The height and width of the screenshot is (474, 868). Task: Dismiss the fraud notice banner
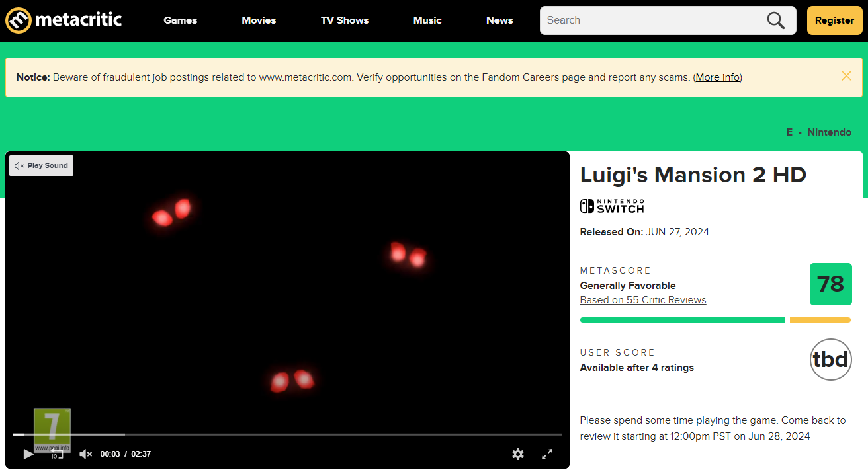[x=846, y=76]
